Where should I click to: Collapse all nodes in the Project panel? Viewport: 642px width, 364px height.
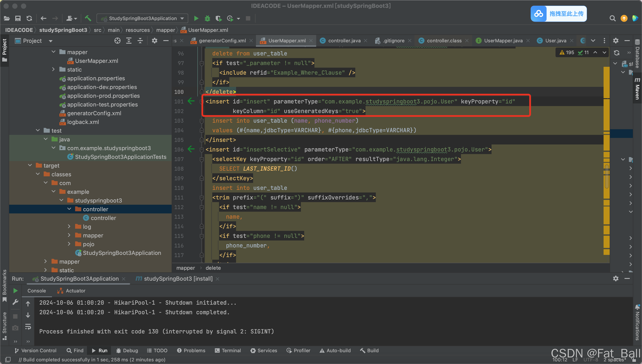coord(140,41)
